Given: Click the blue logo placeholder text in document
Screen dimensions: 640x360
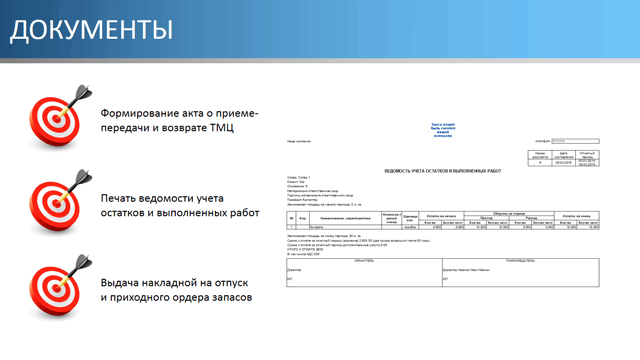Looking at the screenshot, I should [x=443, y=130].
